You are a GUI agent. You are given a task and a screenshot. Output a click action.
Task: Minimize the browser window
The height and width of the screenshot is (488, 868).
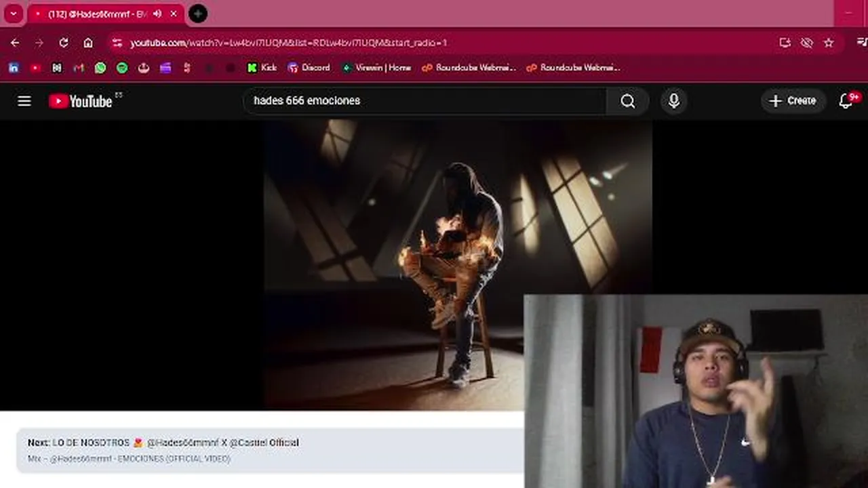coord(848,14)
